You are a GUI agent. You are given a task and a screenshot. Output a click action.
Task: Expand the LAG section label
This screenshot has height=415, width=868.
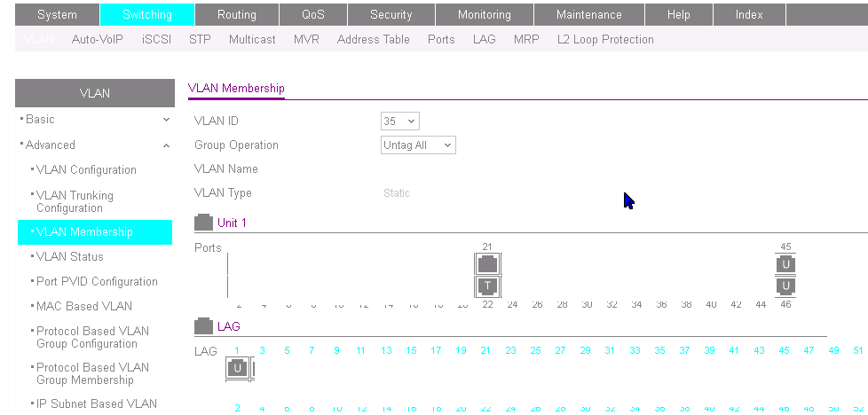(x=229, y=326)
